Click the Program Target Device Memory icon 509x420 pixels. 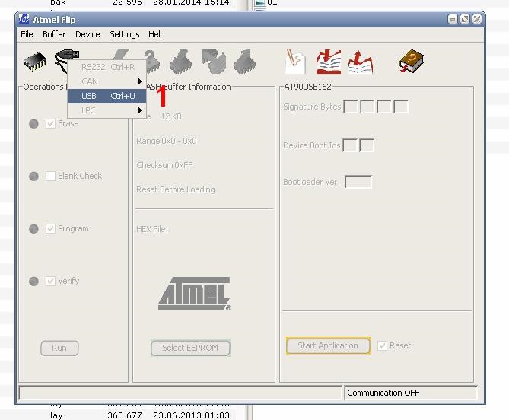click(181, 62)
